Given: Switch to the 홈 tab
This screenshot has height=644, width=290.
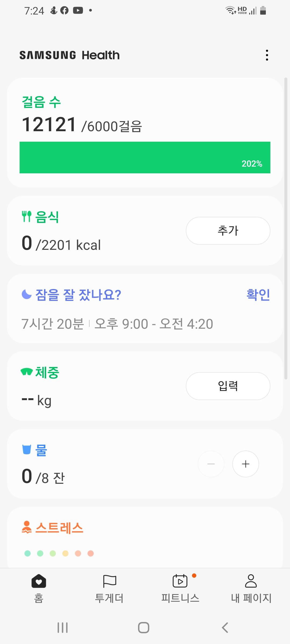Looking at the screenshot, I should tap(39, 588).
